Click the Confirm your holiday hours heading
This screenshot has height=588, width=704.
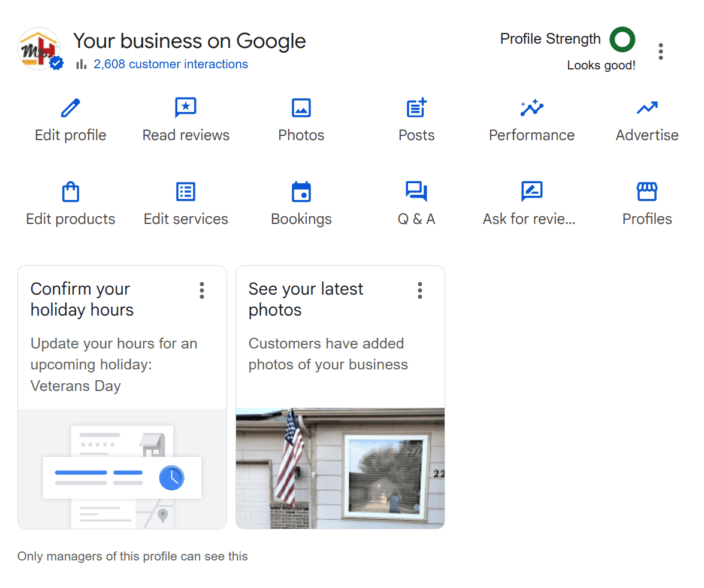click(x=82, y=299)
